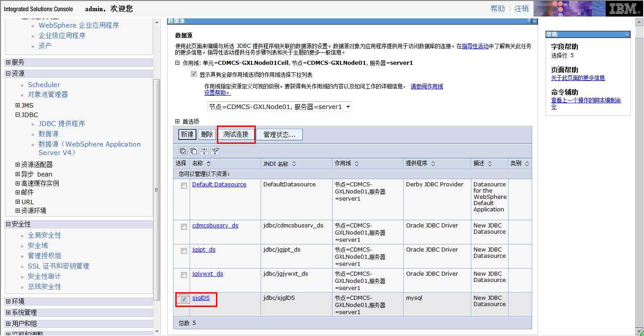Sort table by 提供程序 column arrows
This screenshot has width=644, height=336.
tap(433, 164)
